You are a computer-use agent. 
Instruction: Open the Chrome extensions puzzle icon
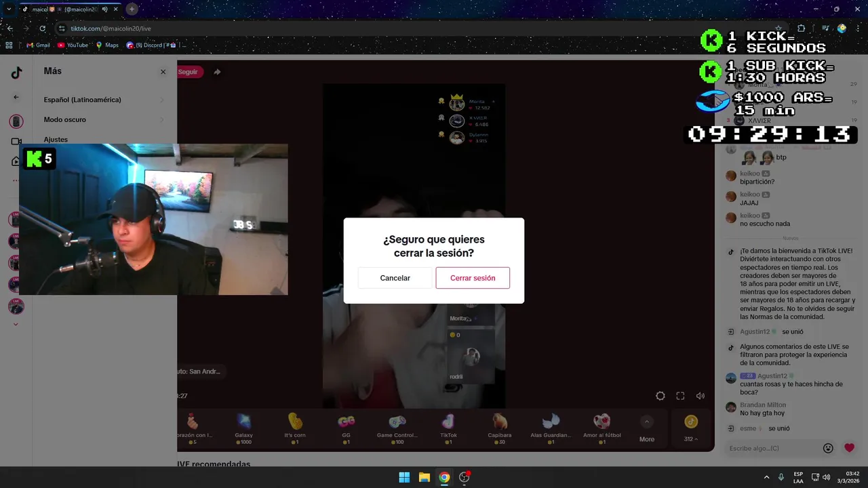click(x=802, y=28)
